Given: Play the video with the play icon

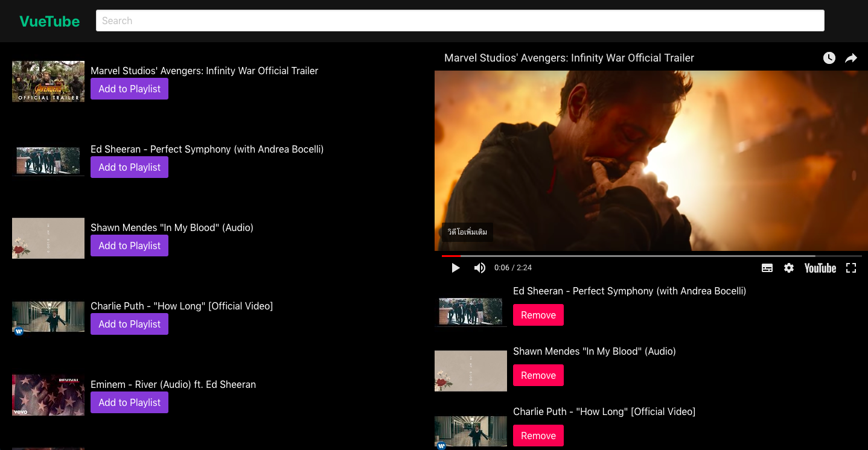Looking at the screenshot, I should [456, 268].
